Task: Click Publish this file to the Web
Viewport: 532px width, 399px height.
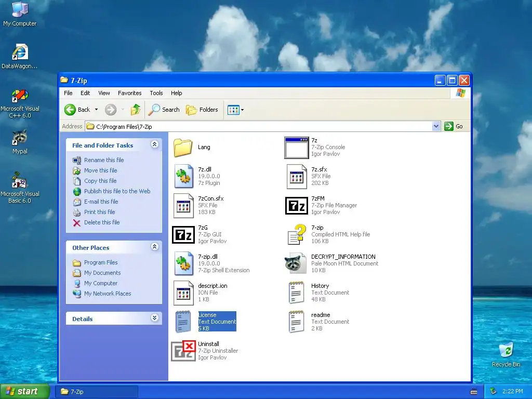Action: point(117,191)
